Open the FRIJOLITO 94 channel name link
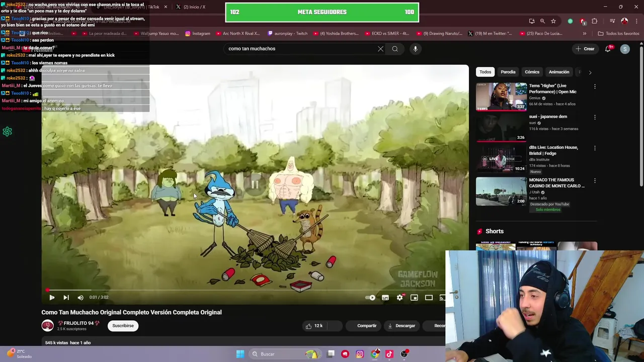 coord(78,323)
